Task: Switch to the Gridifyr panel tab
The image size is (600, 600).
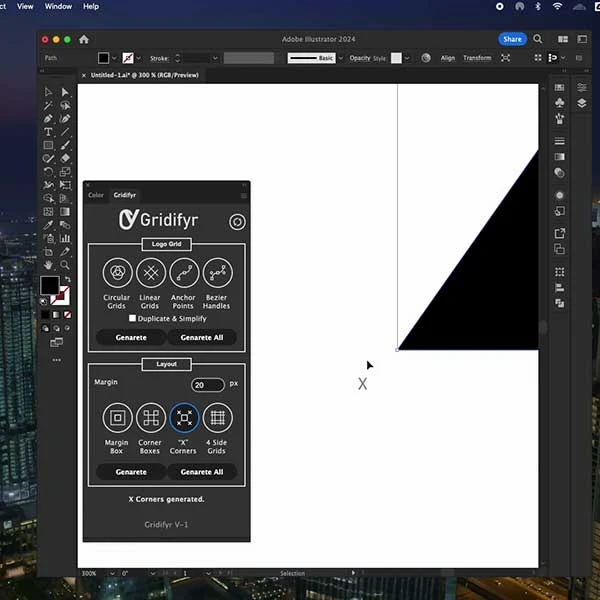Action: [x=125, y=195]
